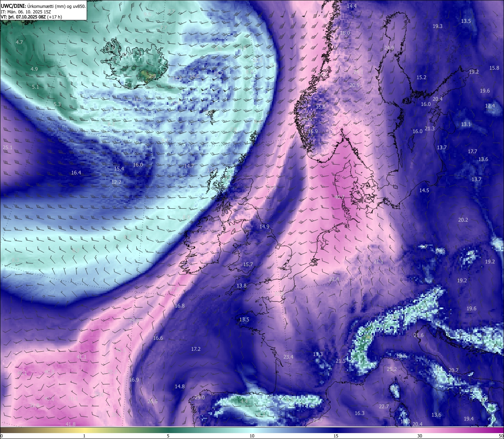The image size is (504, 439).
Task: Click the 14.4 value label
Action: 352,6
